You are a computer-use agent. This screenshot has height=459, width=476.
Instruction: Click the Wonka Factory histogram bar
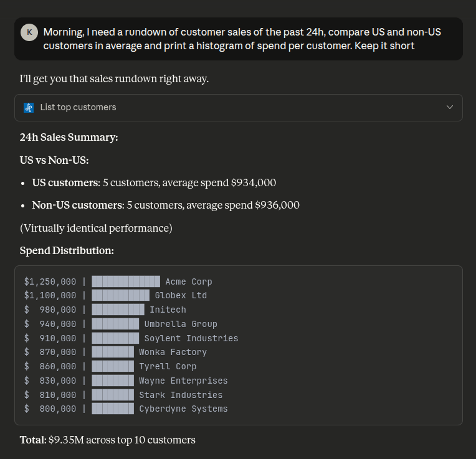click(x=112, y=352)
